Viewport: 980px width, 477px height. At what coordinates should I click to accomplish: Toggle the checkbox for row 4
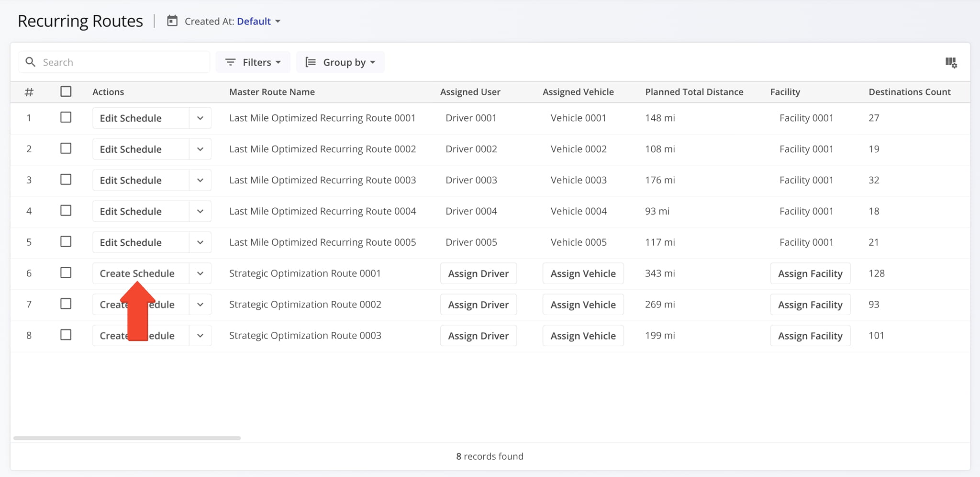[x=66, y=211]
